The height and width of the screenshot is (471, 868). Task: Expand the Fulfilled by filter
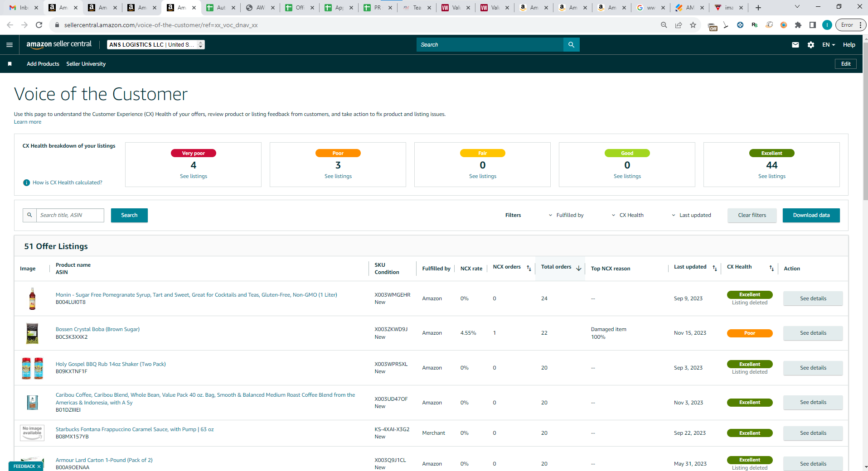[566, 215]
